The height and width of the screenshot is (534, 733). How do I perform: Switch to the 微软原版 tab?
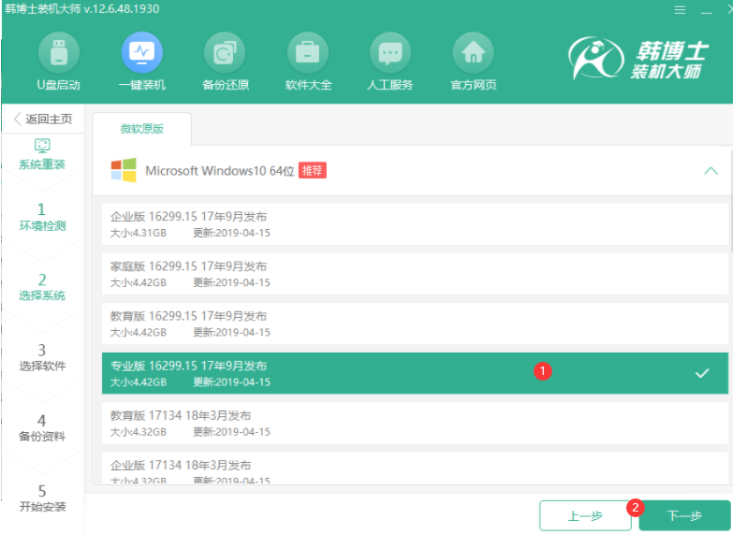point(142,129)
